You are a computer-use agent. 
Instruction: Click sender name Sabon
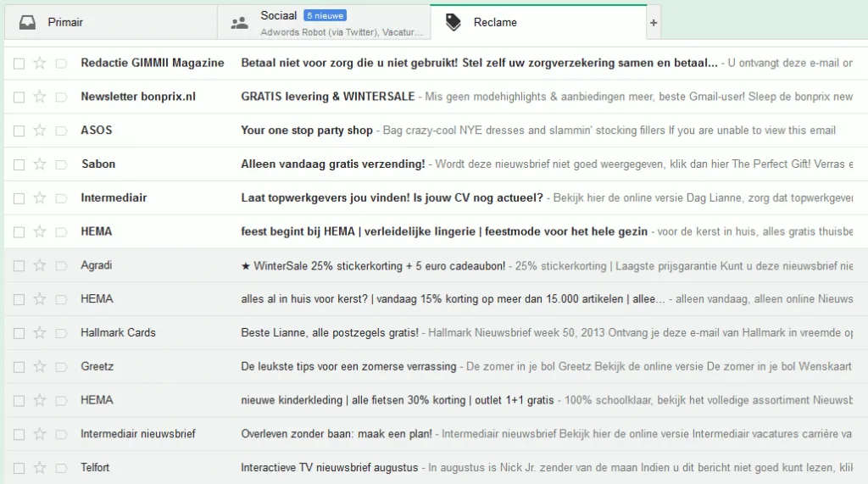pos(98,164)
